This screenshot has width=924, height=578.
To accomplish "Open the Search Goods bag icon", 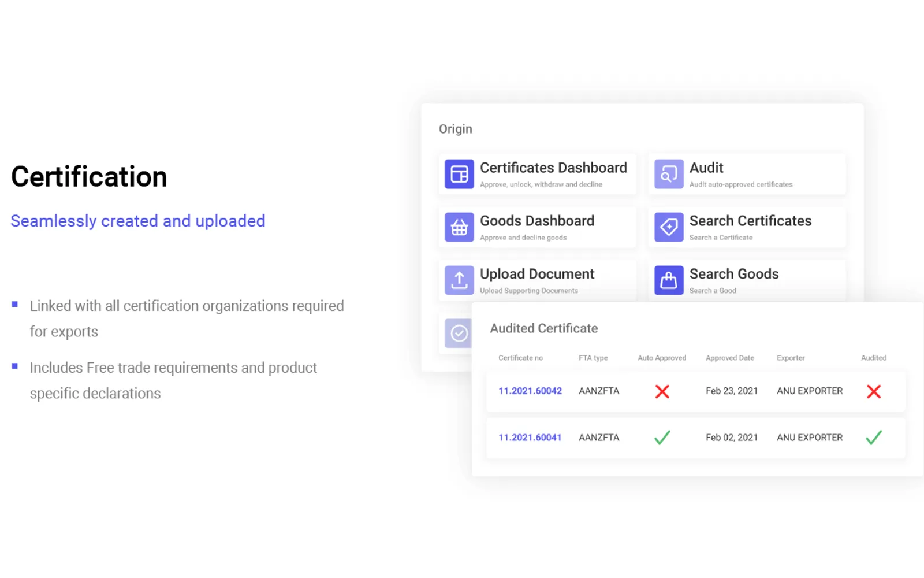I will (669, 280).
